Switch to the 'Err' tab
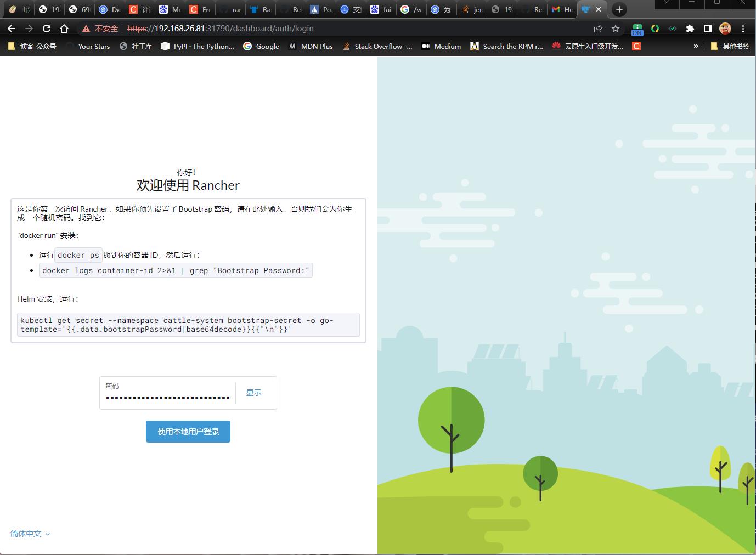Viewport: 756px width, 555px height. (200, 9)
